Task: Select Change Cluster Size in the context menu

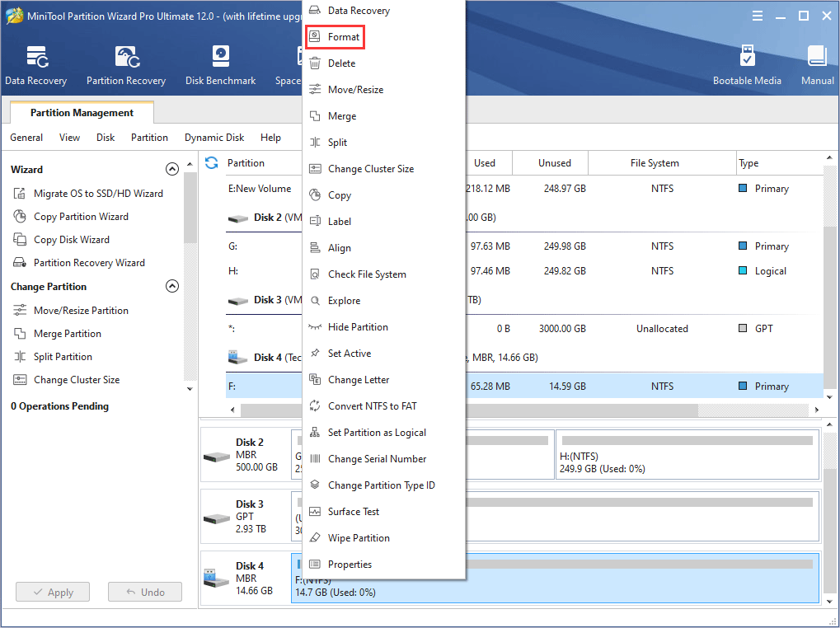Action: pyautogui.click(x=383, y=169)
